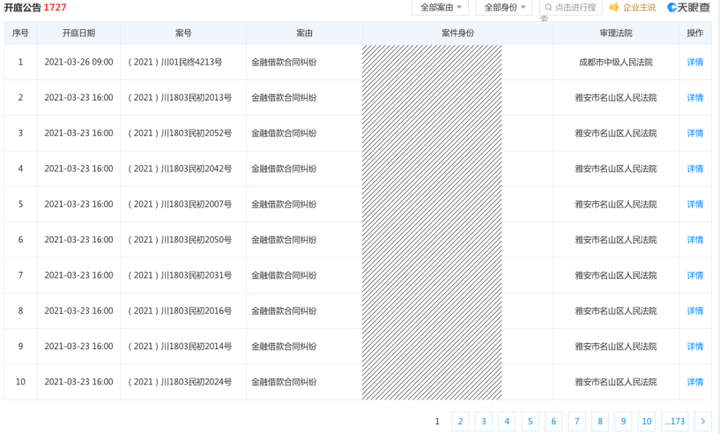The image size is (720, 434).
Task: Go to page 3 of results
Action: pyautogui.click(x=484, y=421)
